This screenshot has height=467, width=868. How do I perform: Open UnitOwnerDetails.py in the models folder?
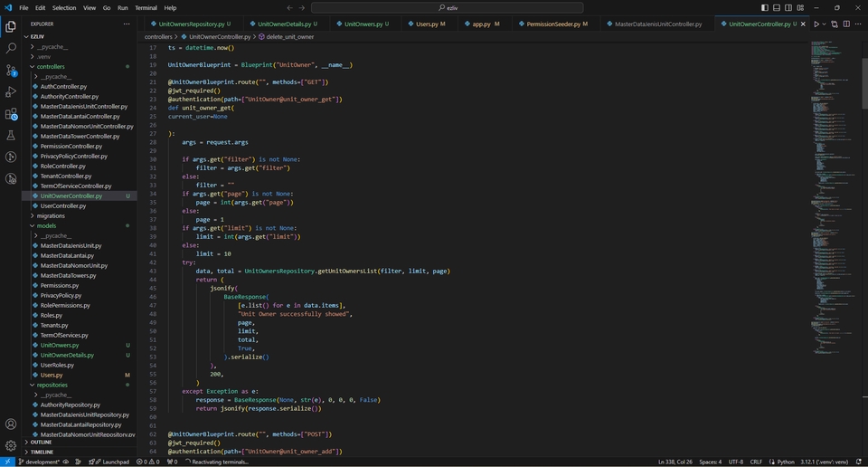click(x=67, y=355)
